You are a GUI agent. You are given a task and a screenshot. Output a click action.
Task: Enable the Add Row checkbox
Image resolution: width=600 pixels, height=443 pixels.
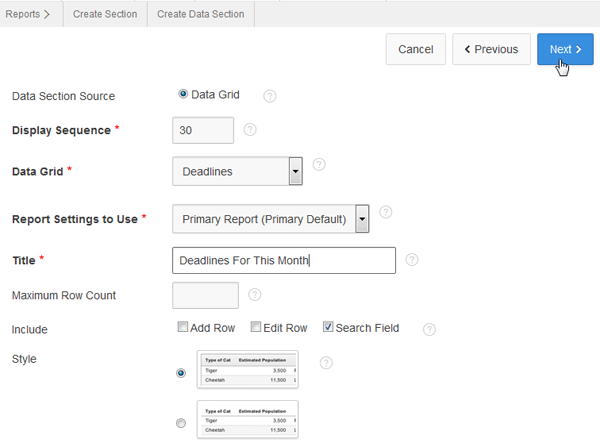coord(183,327)
